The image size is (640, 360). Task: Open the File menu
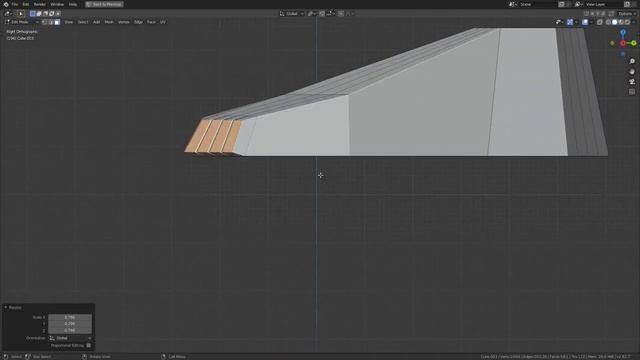(x=15, y=4)
